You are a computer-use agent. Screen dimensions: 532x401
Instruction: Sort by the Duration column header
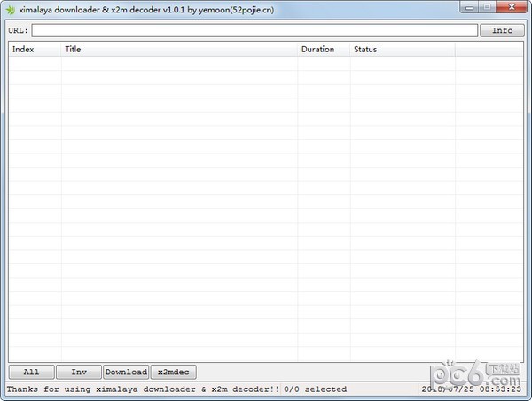[324, 49]
